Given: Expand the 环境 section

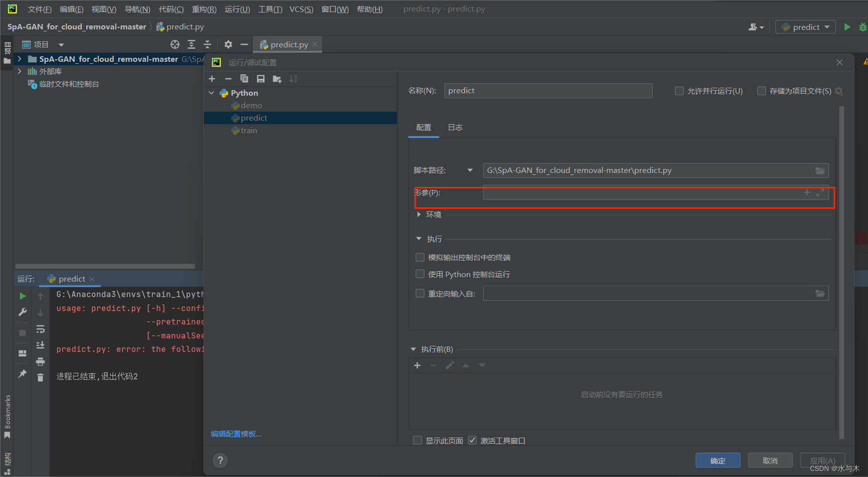Looking at the screenshot, I should (418, 214).
